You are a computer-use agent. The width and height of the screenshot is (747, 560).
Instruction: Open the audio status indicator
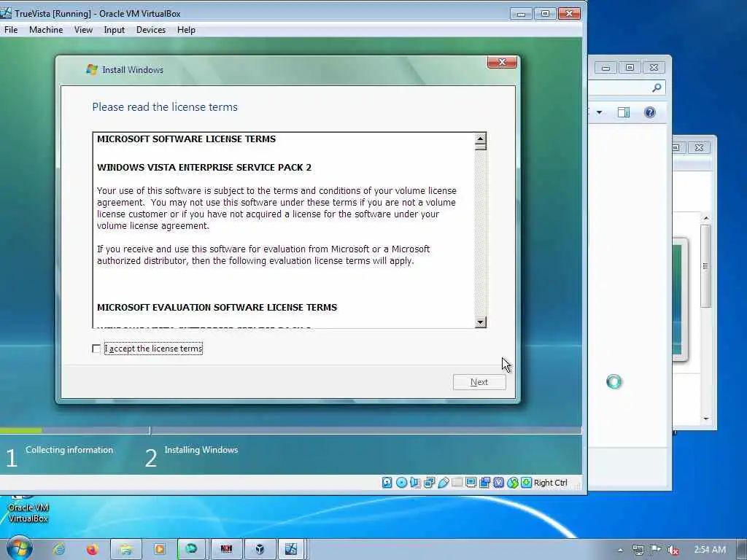415,483
